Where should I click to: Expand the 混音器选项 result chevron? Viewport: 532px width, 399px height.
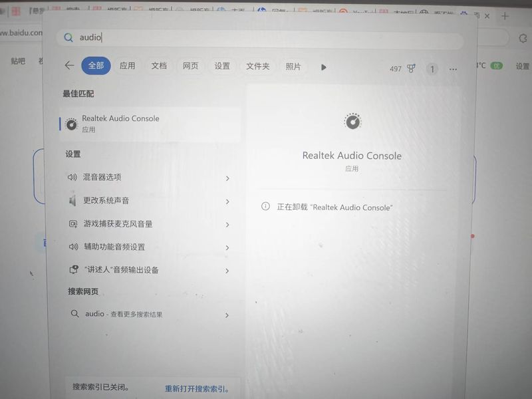[227, 178]
